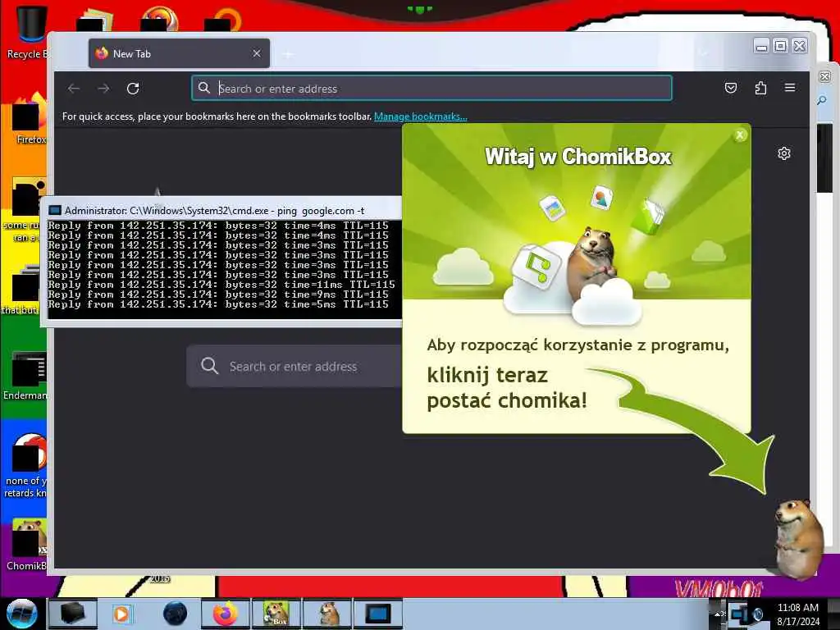Click the Firefox back arrow button
Image resolution: width=840 pixels, height=630 pixels.
(x=74, y=89)
